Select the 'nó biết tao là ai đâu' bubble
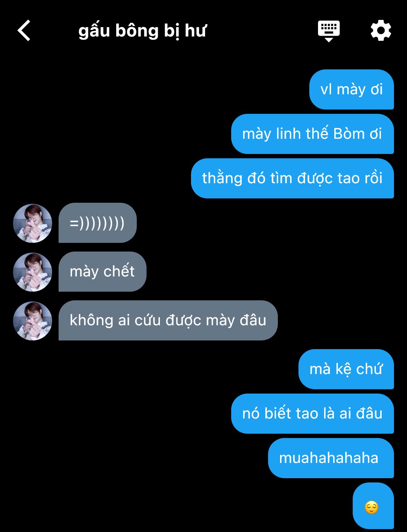 (312, 413)
